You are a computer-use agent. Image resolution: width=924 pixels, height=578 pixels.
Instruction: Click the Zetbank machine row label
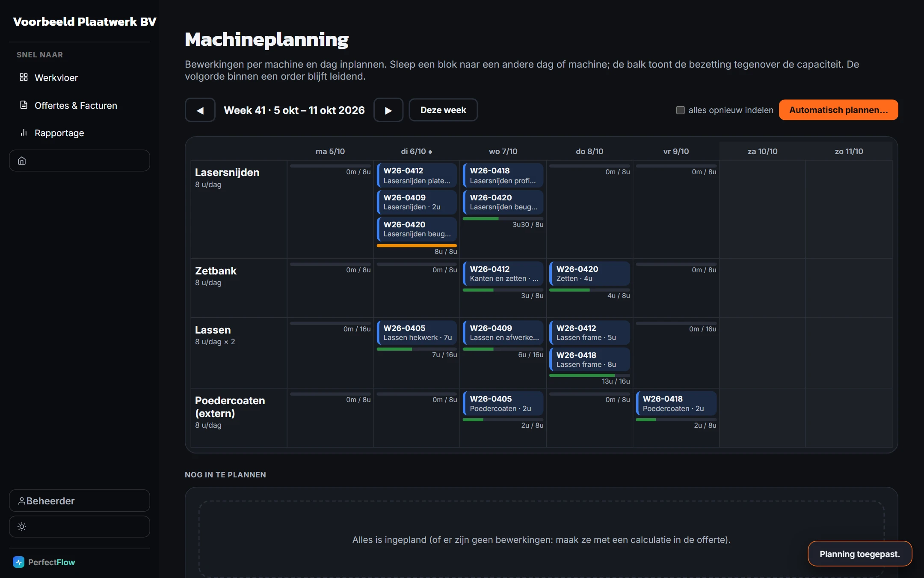coord(216,271)
